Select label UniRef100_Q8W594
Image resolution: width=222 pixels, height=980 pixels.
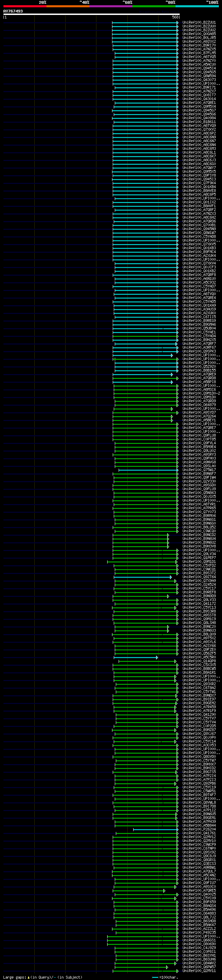tap(199, 76)
